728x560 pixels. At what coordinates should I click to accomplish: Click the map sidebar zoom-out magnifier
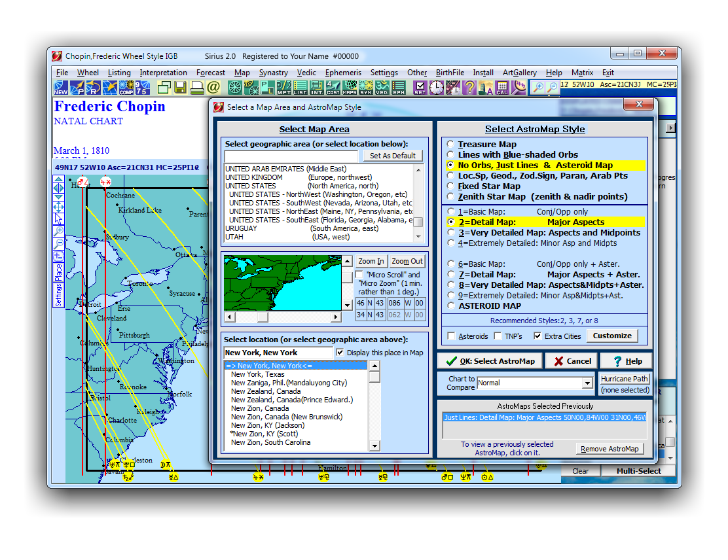58,243
